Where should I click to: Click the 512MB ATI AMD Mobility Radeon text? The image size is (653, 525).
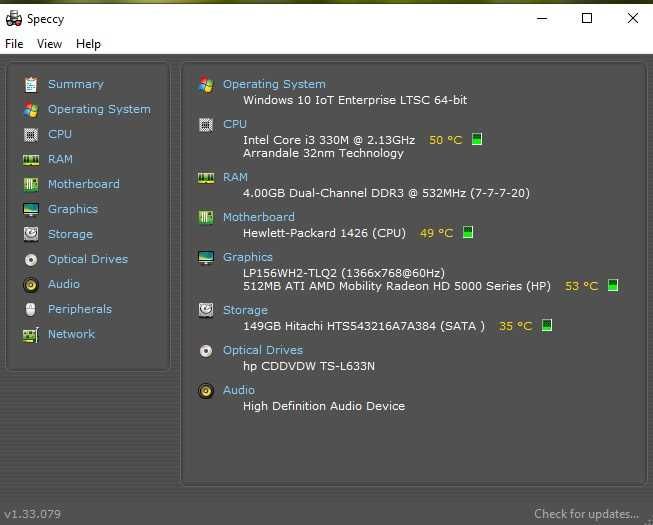point(396,286)
